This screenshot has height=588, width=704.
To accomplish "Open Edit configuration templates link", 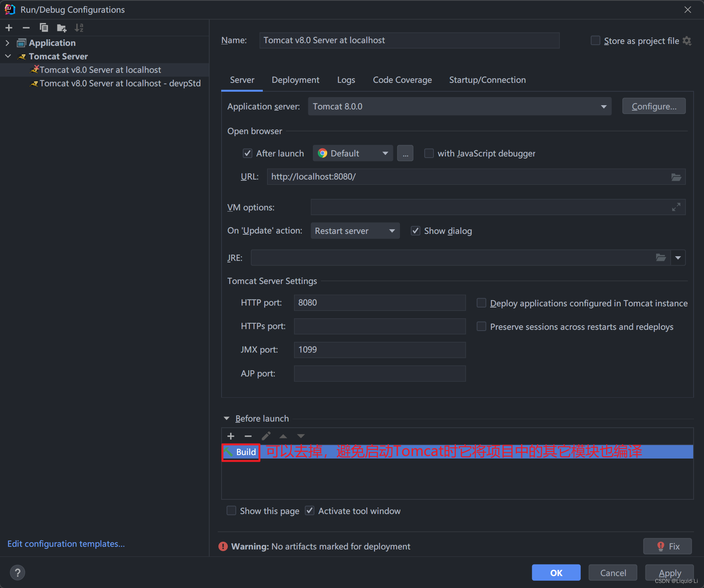I will click(x=66, y=544).
